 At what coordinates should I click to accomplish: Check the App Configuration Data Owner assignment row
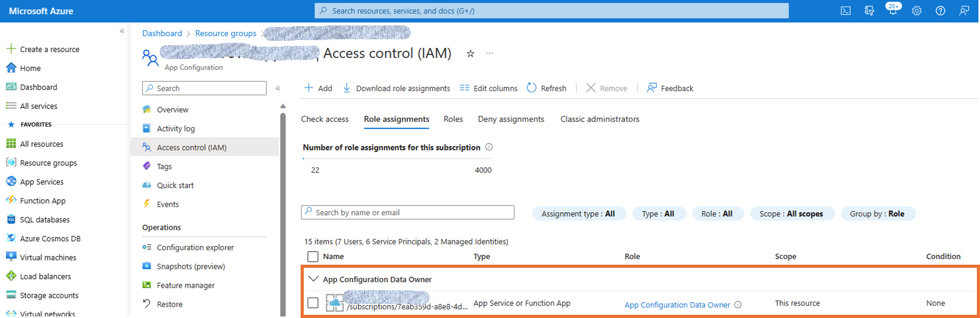313,303
